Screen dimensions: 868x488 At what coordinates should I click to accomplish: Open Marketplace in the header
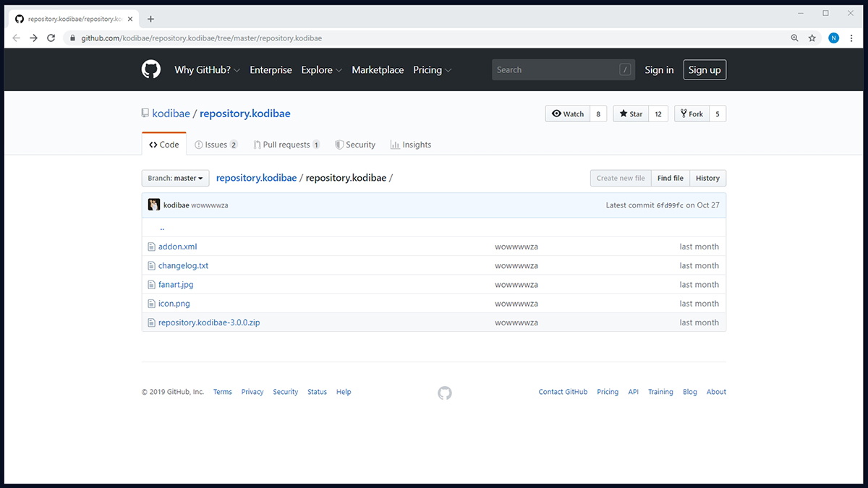378,70
